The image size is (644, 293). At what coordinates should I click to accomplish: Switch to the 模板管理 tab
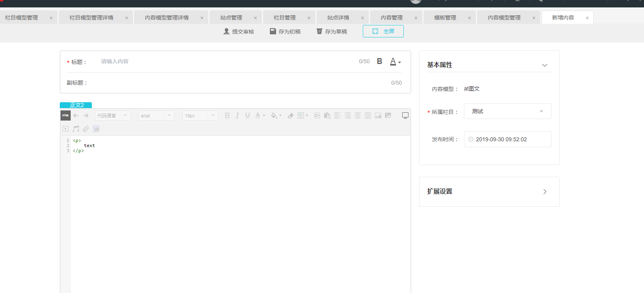point(445,18)
